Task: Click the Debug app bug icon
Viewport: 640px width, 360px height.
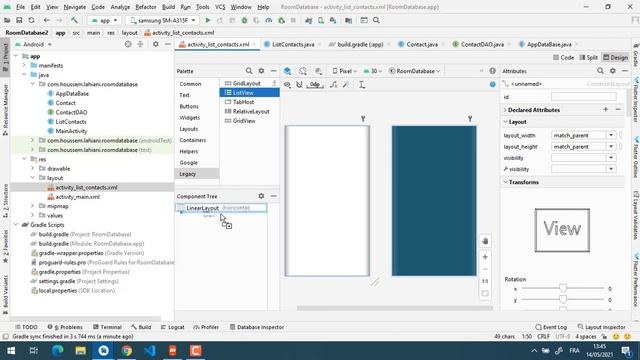Action: 244,20
